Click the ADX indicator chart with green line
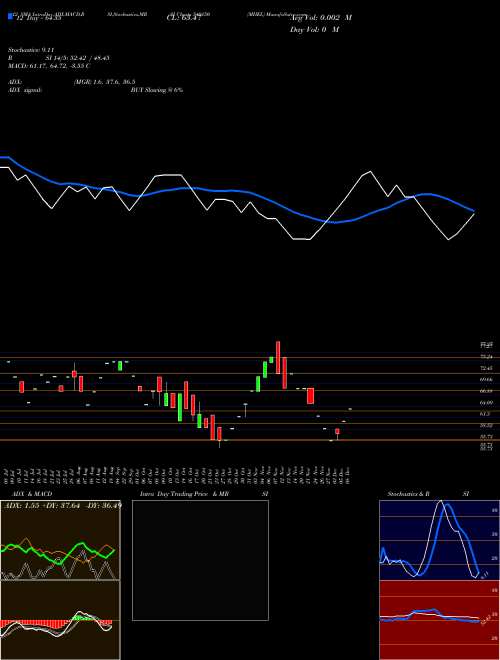Viewport: 500px width, 660px height. (60, 540)
